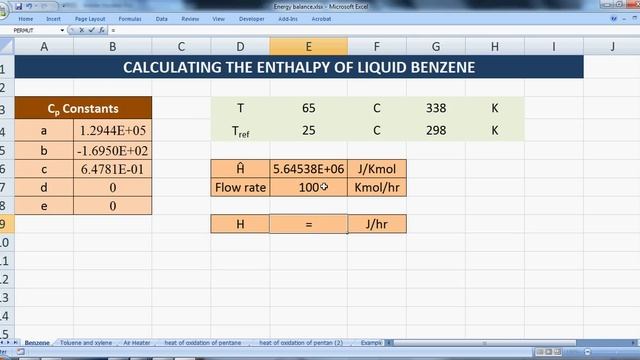Switch to Page Layout view icon in status bar
The image size is (640, 360).
tap(549, 352)
